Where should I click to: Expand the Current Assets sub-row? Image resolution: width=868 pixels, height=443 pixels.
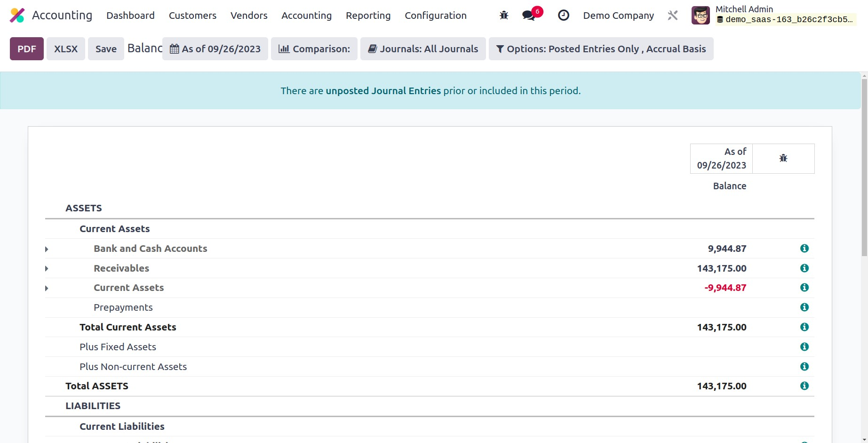click(47, 288)
